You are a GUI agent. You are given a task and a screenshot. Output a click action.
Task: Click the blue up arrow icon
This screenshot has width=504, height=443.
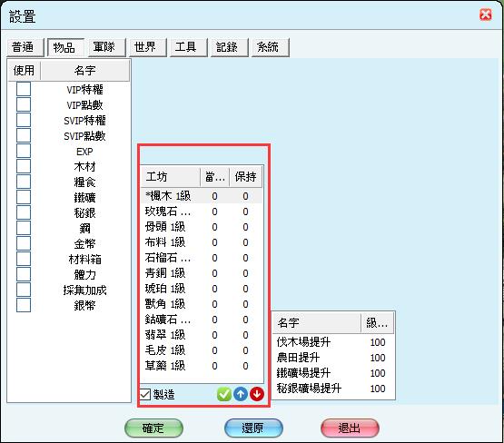pyautogui.click(x=241, y=394)
